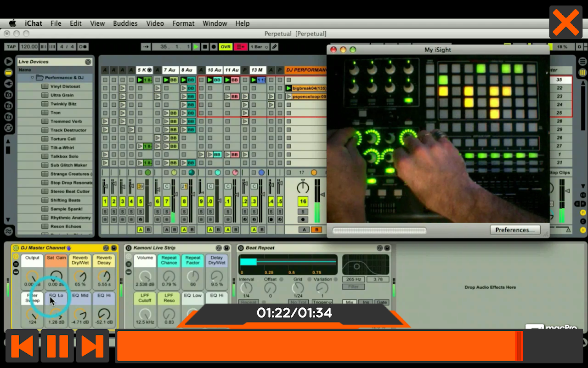Viewport: 588px width, 368px height.
Task: Select the Talkbox Solo preset
Action: (x=64, y=156)
